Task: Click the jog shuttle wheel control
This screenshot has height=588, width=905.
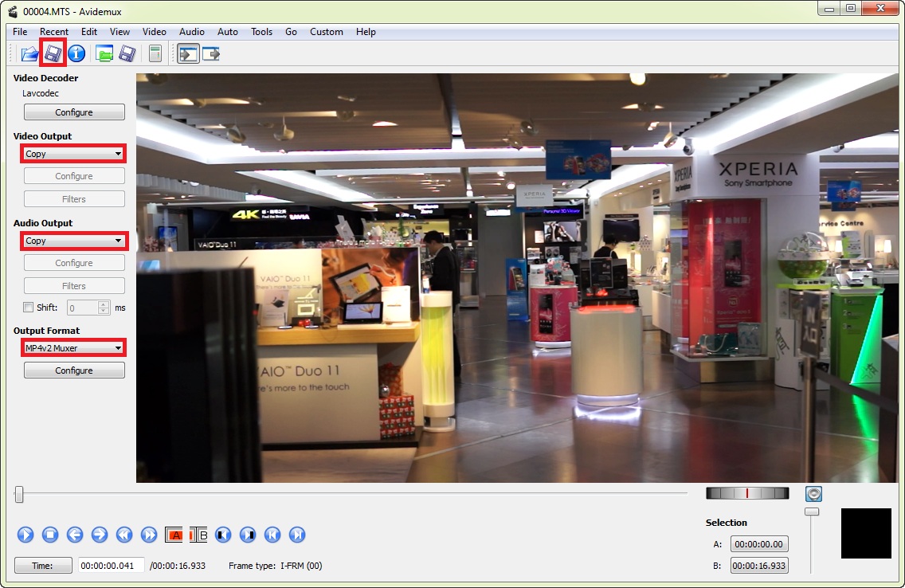Action: (x=746, y=493)
